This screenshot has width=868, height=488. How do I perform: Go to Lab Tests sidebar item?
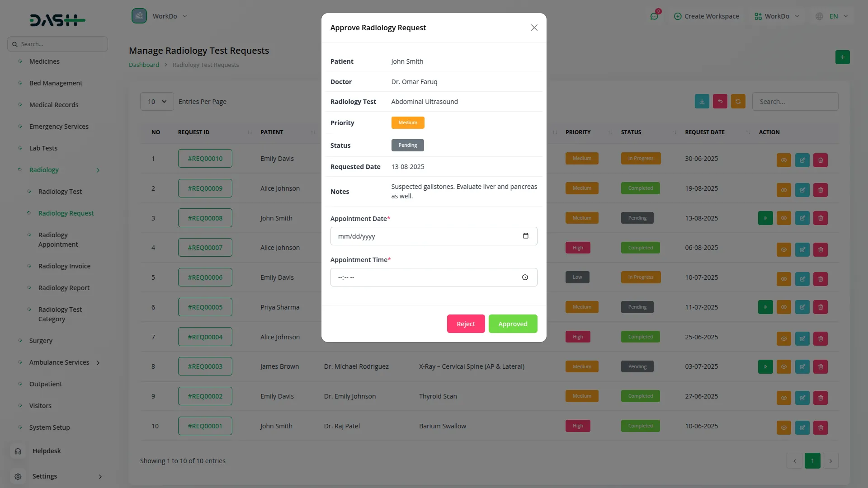43,148
